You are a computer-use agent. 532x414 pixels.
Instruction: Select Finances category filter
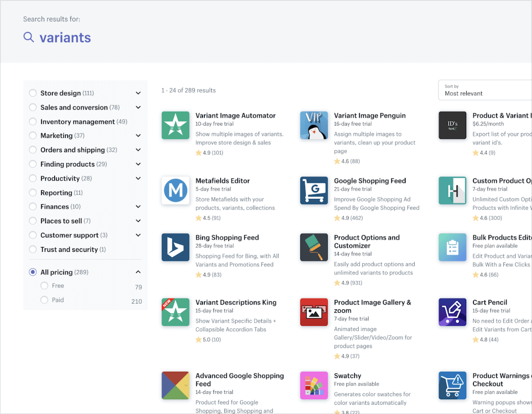(33, 207)
